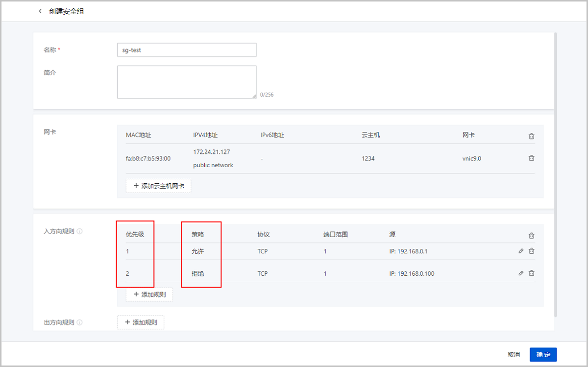Edit the rule with source 192.168.0.1
Image resolution: width=588 pixels, height=367 pixels.
521,251
